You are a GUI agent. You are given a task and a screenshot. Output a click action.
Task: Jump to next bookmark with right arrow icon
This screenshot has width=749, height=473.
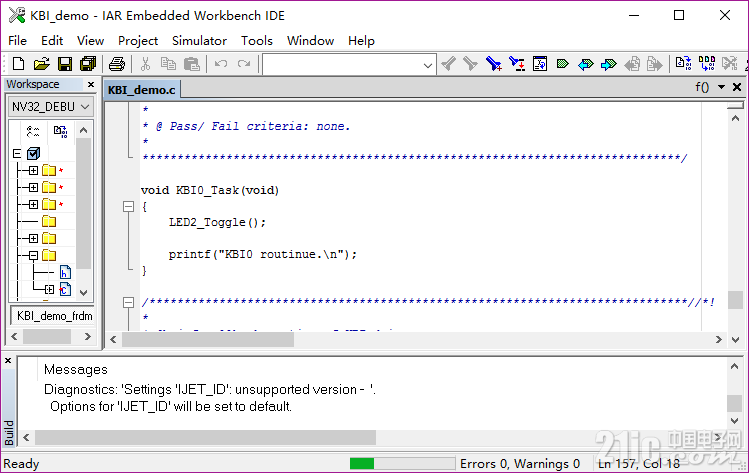(609, 64)
